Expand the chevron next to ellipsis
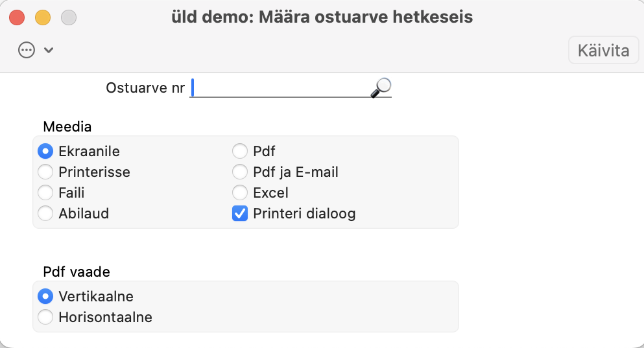 point(48,50)
